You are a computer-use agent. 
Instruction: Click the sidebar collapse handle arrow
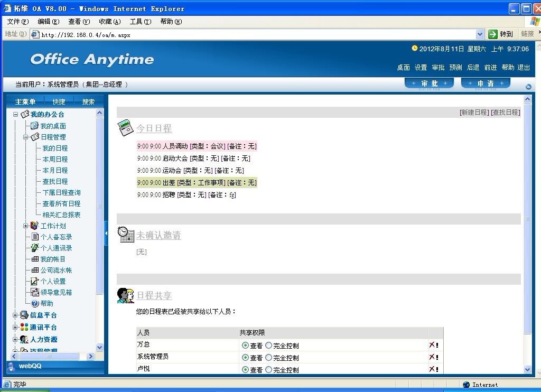[106, 233]
